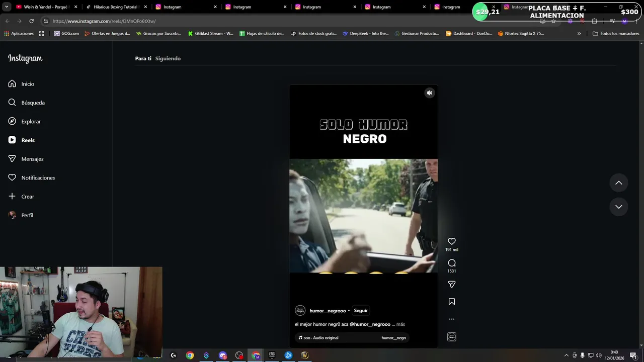The width and height of the screenshot is (644, 362).
Task: Show hidden system tray icons
Action: (x=566, y=355)
